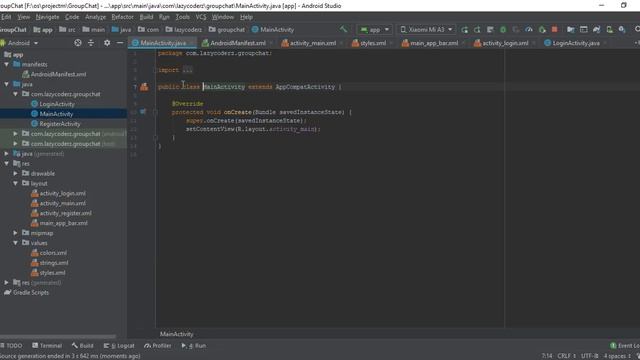Open Project panel settings gear
This screenshot has width=640, height=360.
coord(107,43)
